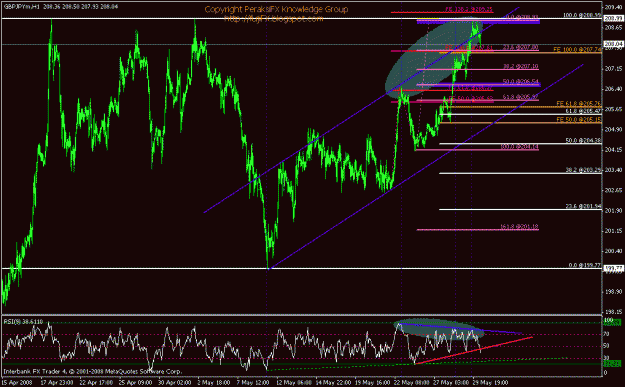Click the RSI scale value 30
The height and width of the screenshot is (387, 625).
tap(607, 358)
